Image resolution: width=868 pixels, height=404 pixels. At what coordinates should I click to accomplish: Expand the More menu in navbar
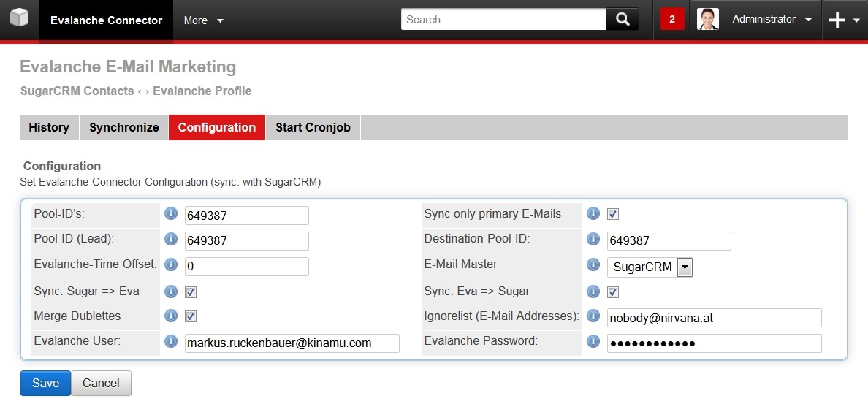point(203,20)
